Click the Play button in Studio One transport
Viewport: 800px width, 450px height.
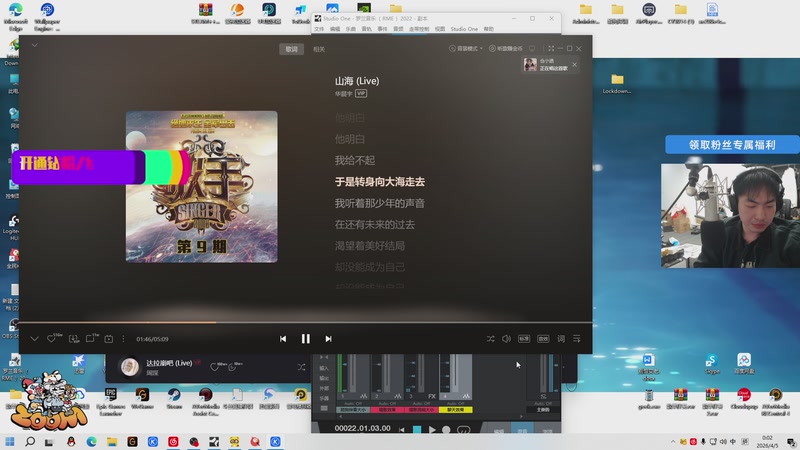tap(432, 430)
